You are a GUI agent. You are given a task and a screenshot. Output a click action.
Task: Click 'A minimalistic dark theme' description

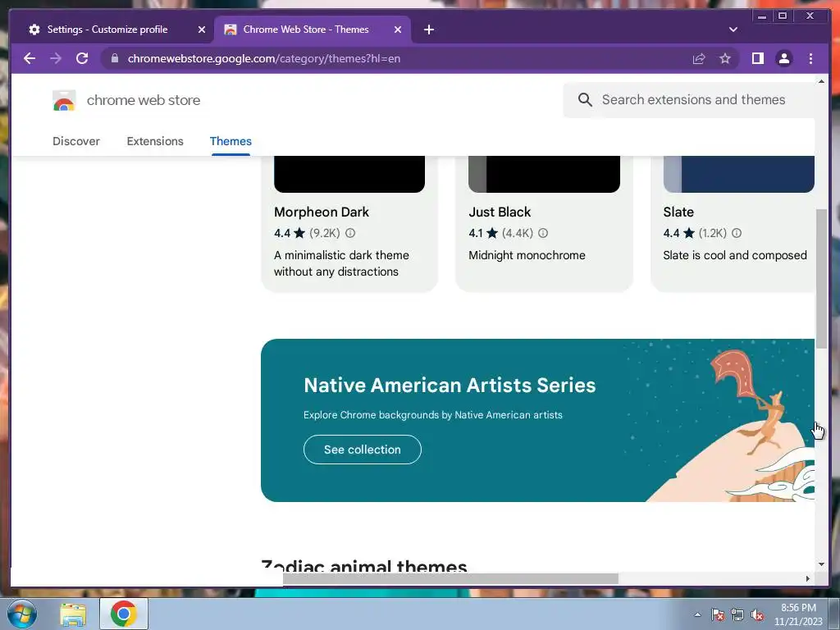pos(341,263)
